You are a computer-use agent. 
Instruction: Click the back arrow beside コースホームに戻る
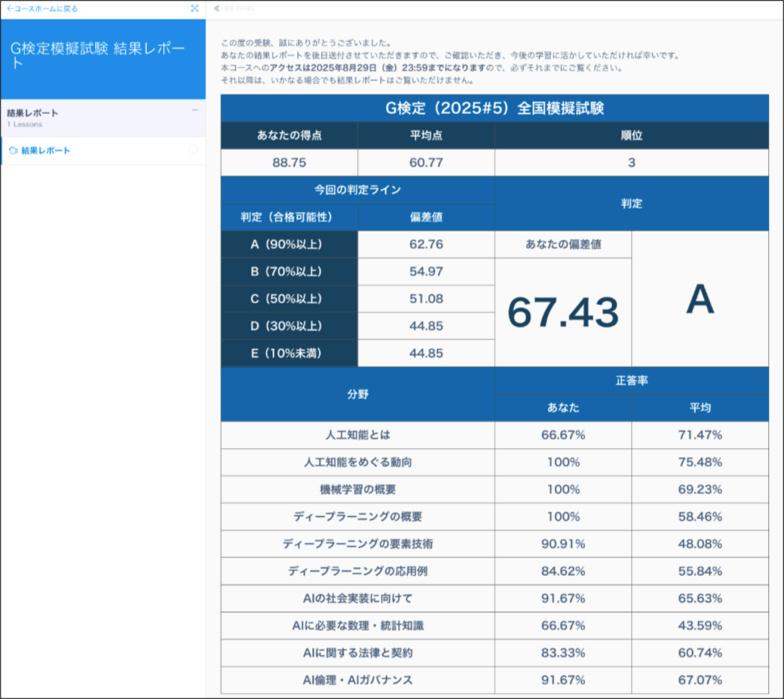tap(8, 8)
